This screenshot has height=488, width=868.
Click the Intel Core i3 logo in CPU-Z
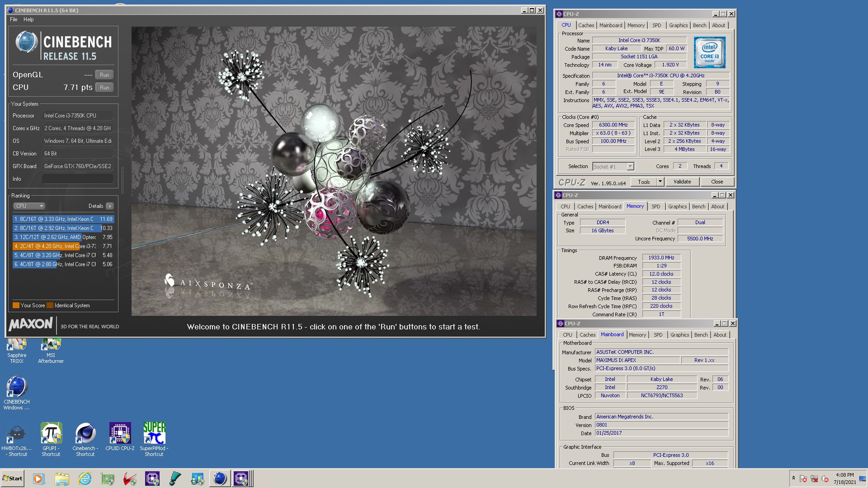pos(709,52)
